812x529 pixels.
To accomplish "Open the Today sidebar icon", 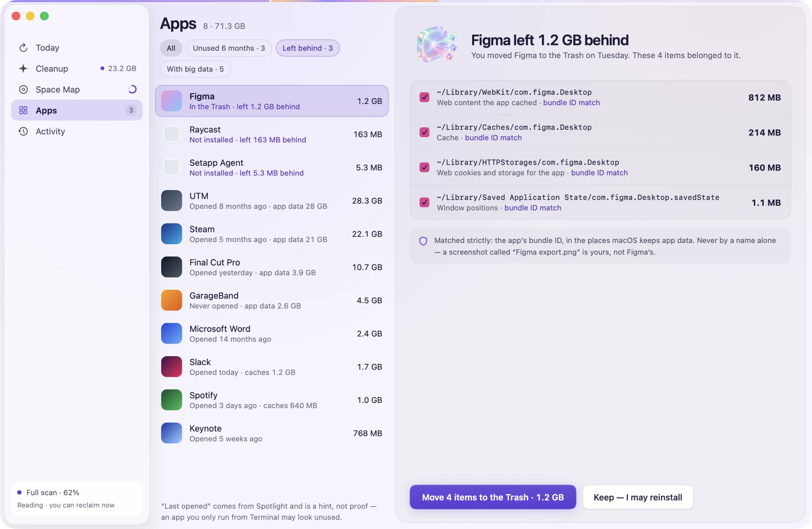I will [23, 48].
